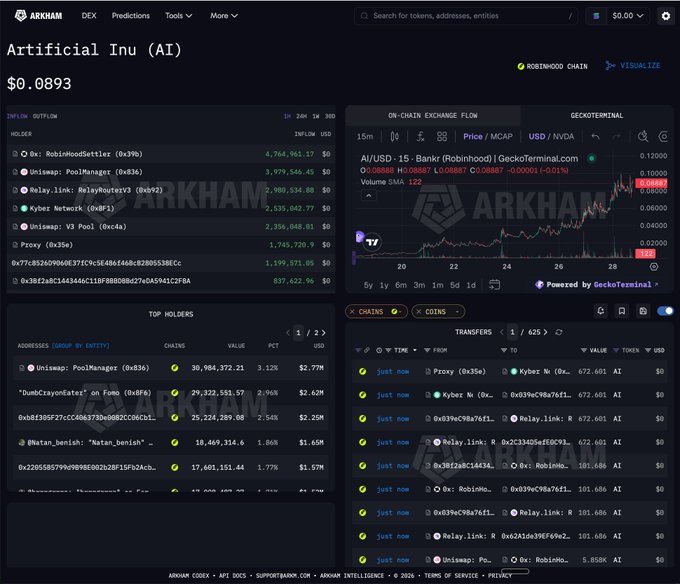Viewport: 680px width, 584px height.
Task: Expand the $0.00 portfolio dropdown
Action: pos(627,16)
